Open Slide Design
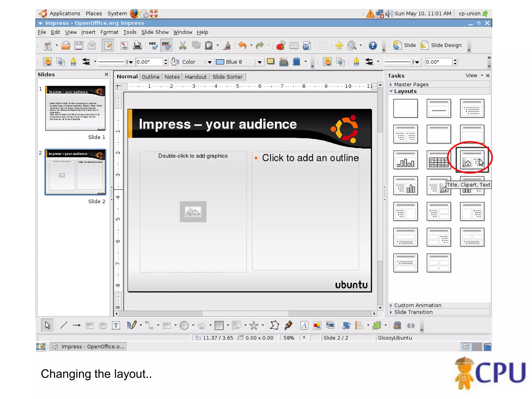Viewport: 532px width, 399px height. 441,45
